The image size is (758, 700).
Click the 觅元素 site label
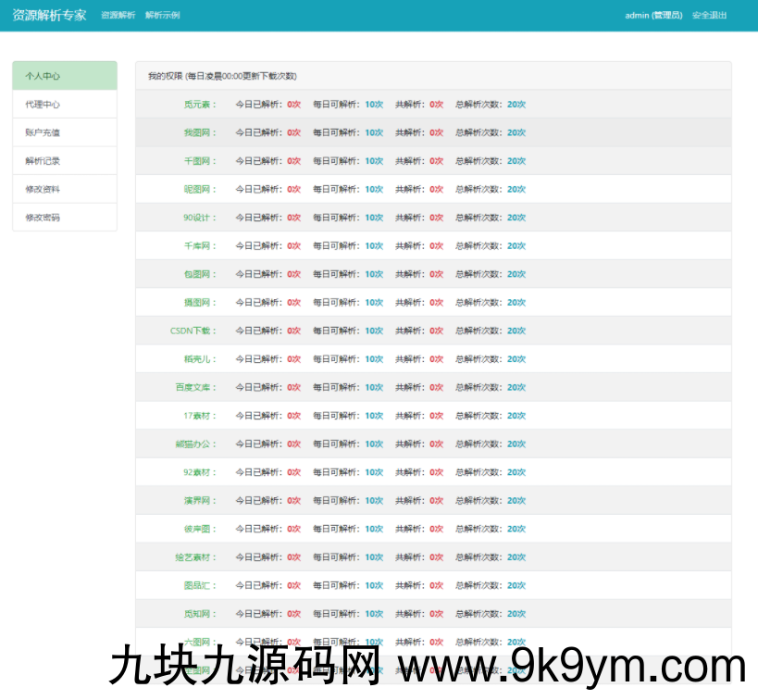coord(199,105)
